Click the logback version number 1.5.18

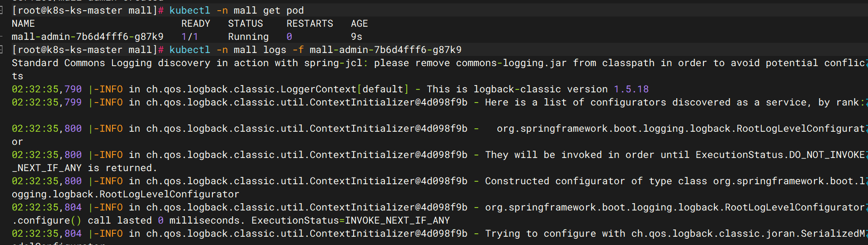tap(631, 89)
